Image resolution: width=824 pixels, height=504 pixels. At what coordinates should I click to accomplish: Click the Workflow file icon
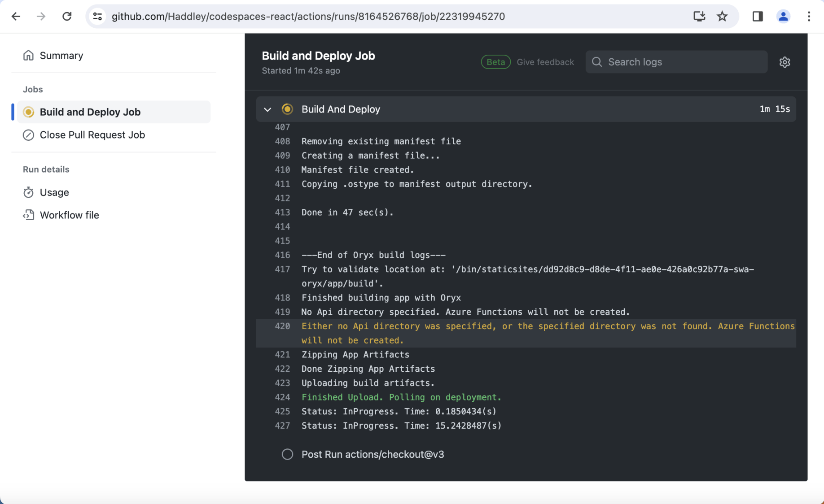[x=28, y=215]
